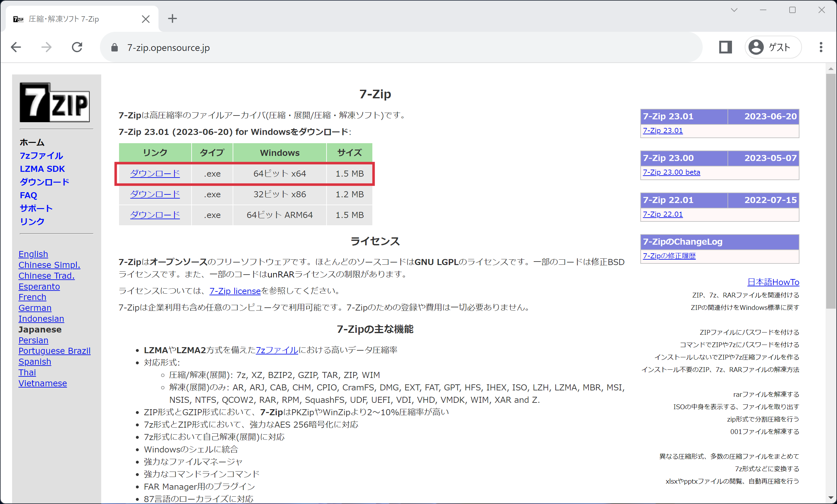Click the 1.2 MB size cell
Image resolution: width=837 pixels, height=504 pixels.
[349, 194]
